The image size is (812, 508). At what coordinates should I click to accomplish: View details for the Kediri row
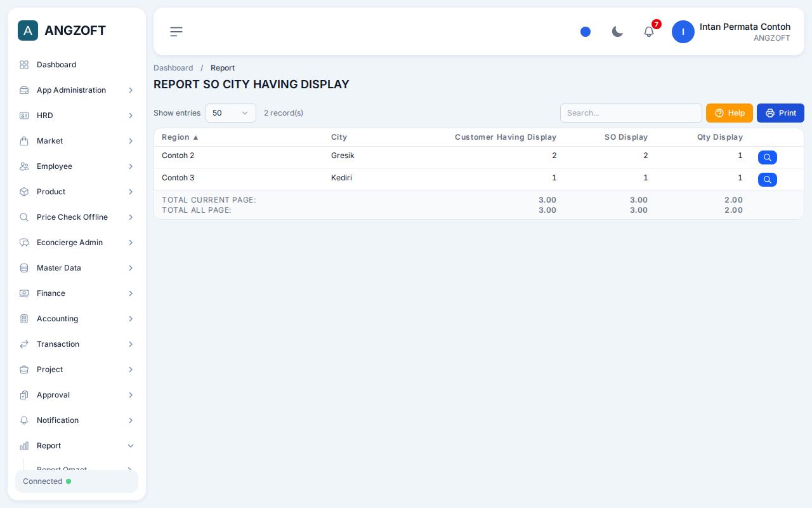pos(768,180)
